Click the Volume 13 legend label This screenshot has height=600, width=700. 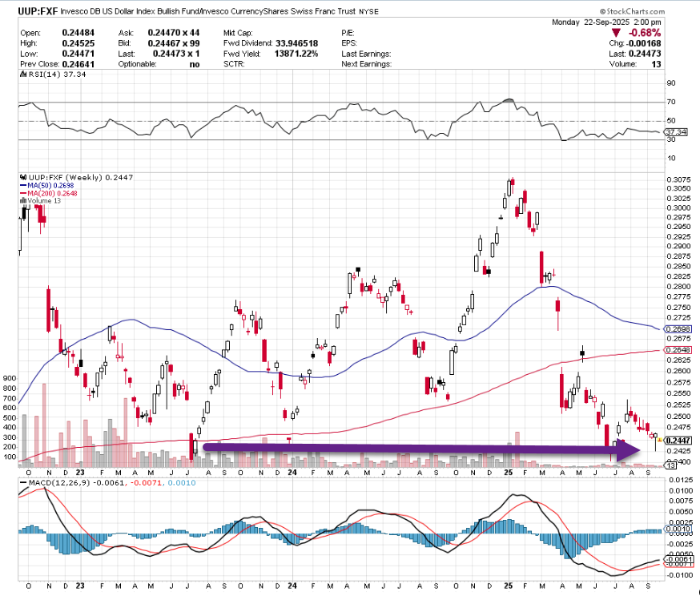click(44, 201)
